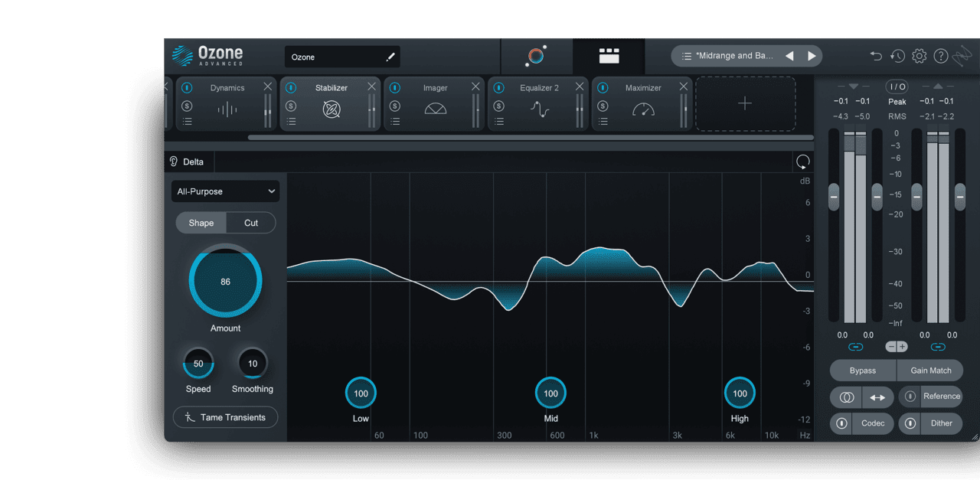Open the settings gear icon
Viewport: 980px width, 480px height.
919,56
